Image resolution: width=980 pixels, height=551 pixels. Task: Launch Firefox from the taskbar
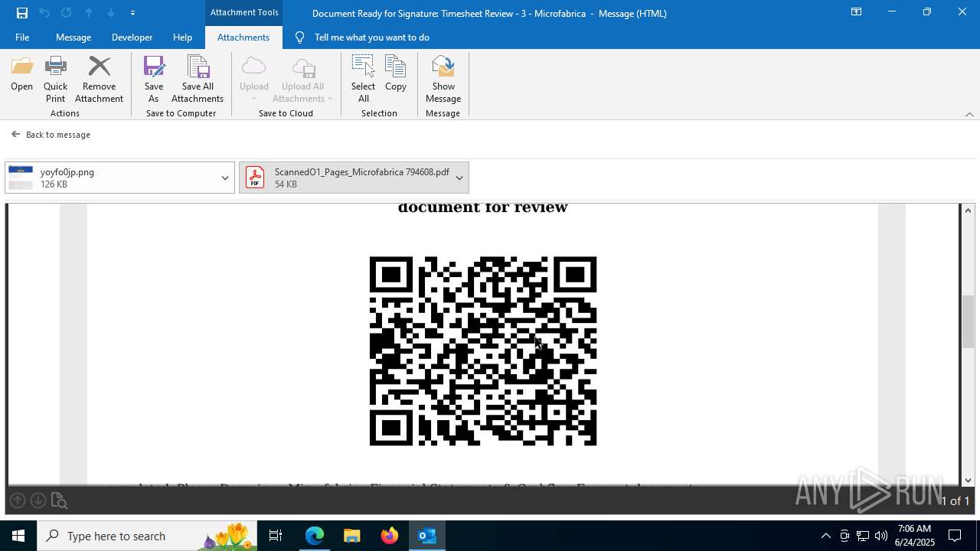pos(390,536)
